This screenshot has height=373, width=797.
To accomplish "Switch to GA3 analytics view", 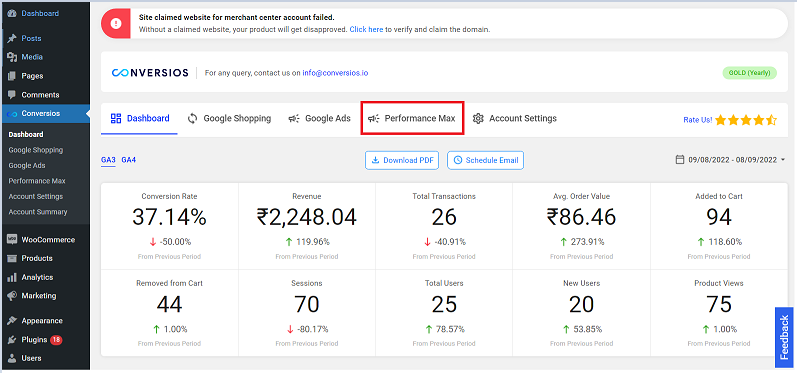I will tap(108, 160).
